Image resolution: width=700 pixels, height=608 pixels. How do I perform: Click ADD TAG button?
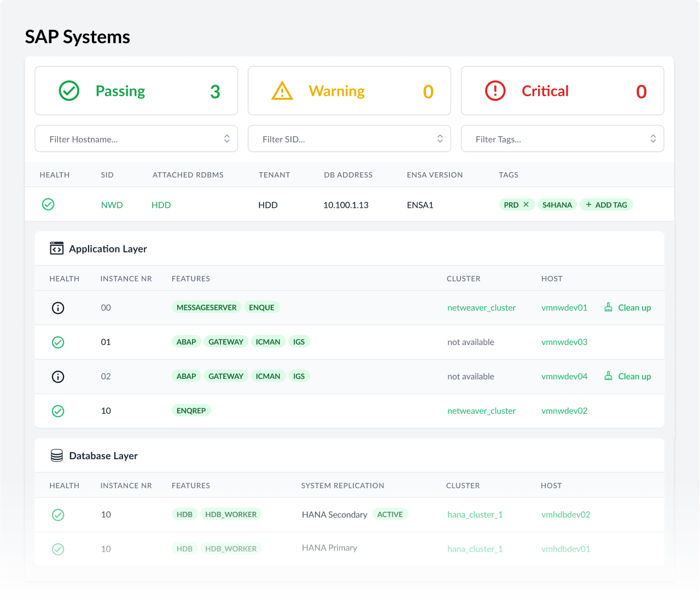tap(606, 204)
